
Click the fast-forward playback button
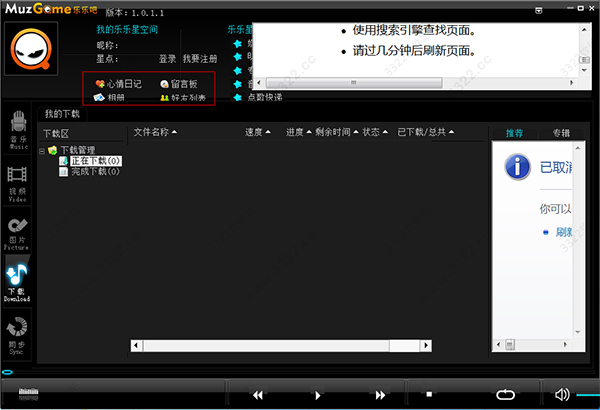click(380, 395)
